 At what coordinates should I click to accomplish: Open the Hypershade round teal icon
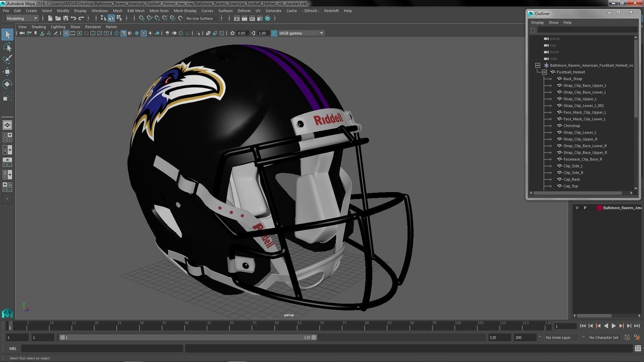click(x=268, y=18)
